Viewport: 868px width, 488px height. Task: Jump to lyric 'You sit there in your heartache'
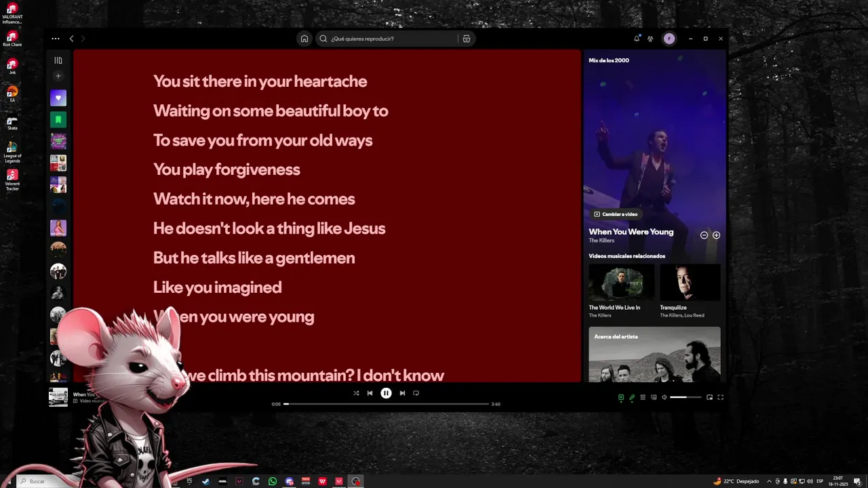pyautogui.click(x=260, y=81)
